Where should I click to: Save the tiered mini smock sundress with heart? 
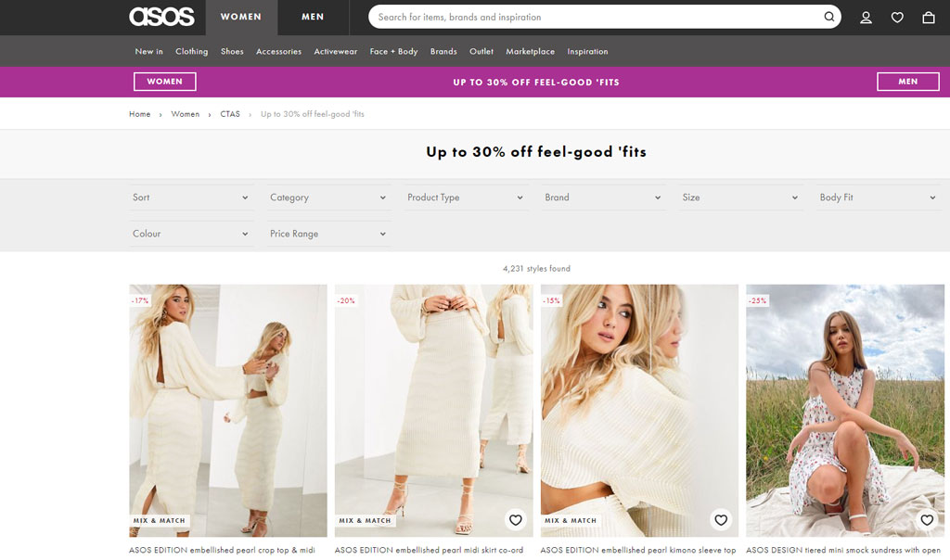[927, 519]
